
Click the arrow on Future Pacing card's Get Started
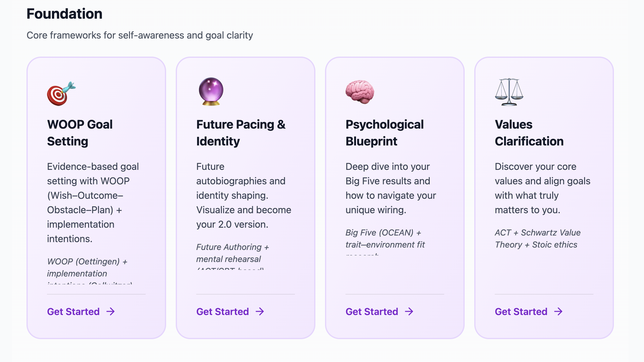coord(260,311)
